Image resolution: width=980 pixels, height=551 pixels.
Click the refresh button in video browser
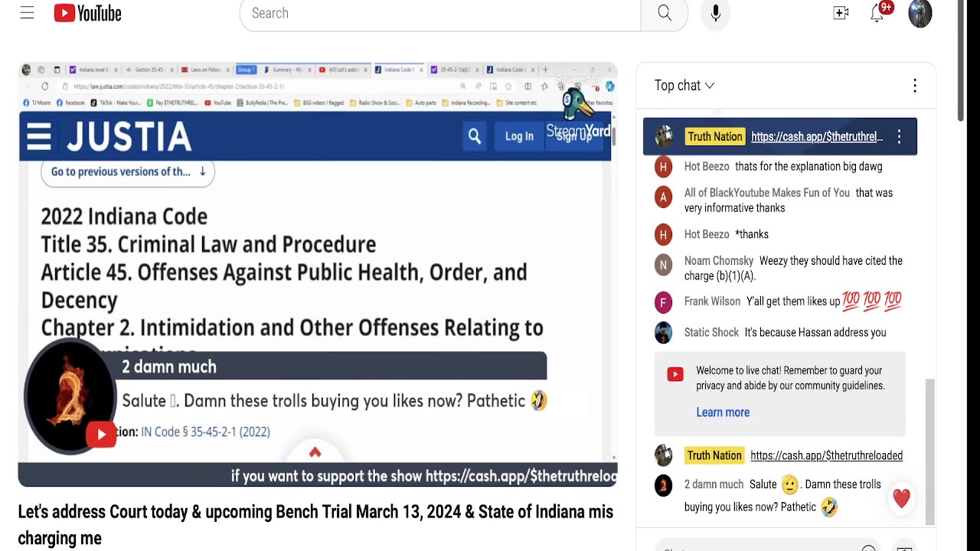point(45,86)
